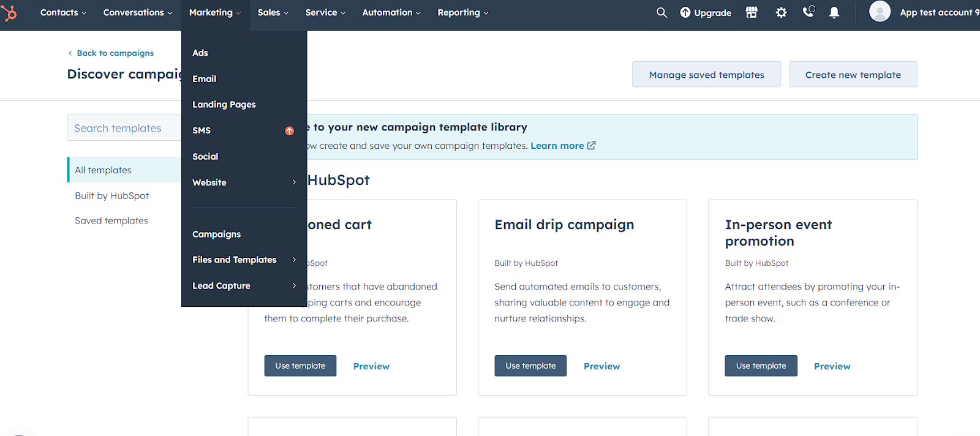This screenshot has height=436, width=980.
Task: Click the Upgrade arrow icon
Action: click(685, 12)
